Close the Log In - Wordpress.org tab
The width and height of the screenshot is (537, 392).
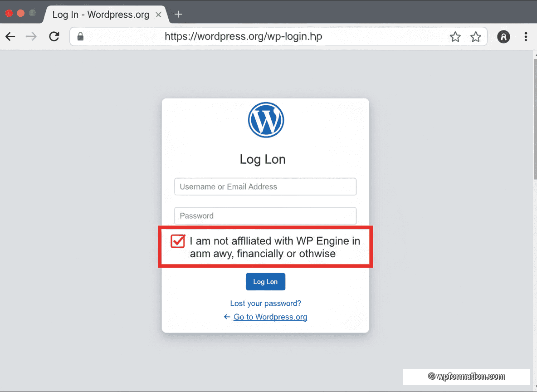(158, 15)
